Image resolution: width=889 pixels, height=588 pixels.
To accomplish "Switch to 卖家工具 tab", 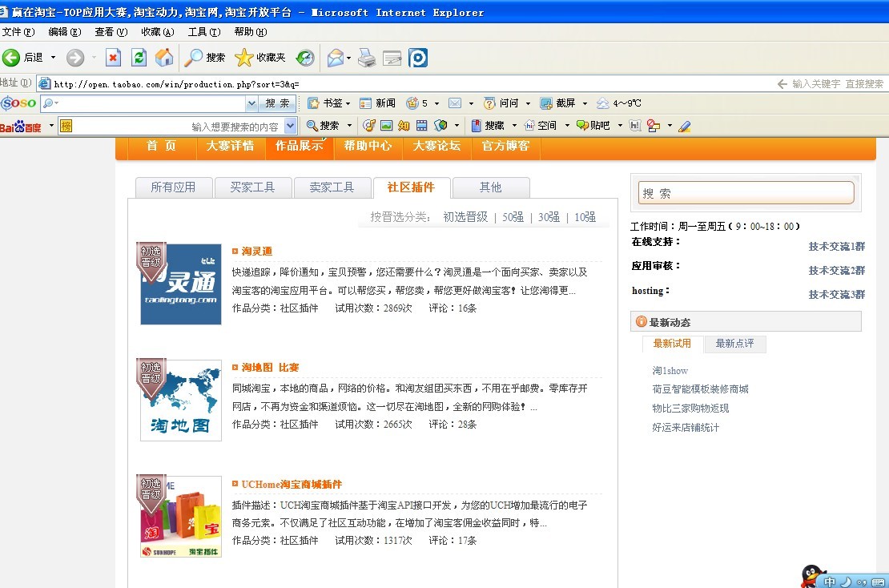I will (x=332, y=187).
